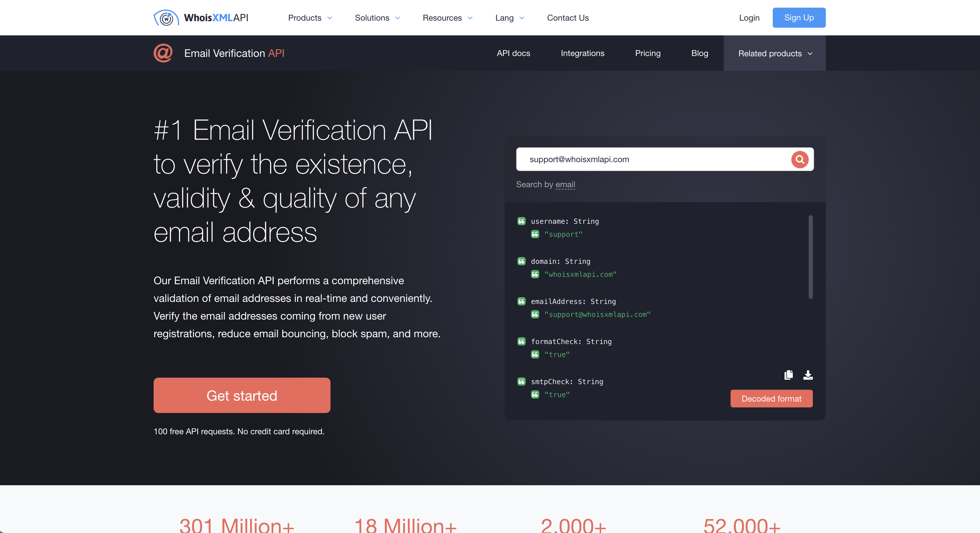This screenshot has height=533, width=980.
Task: Click the results panel vertical scrollbar
Action: click(810, 257)
